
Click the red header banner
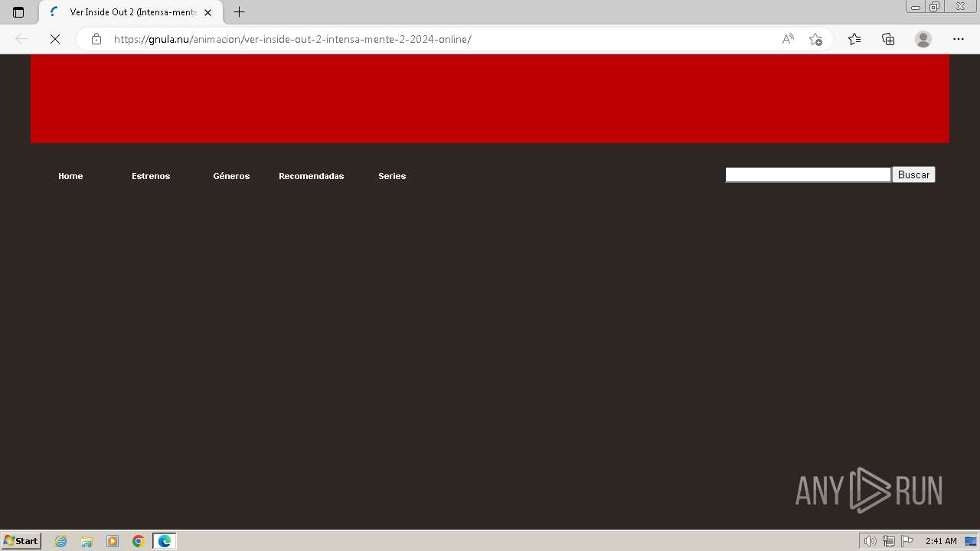pos(490,98)
